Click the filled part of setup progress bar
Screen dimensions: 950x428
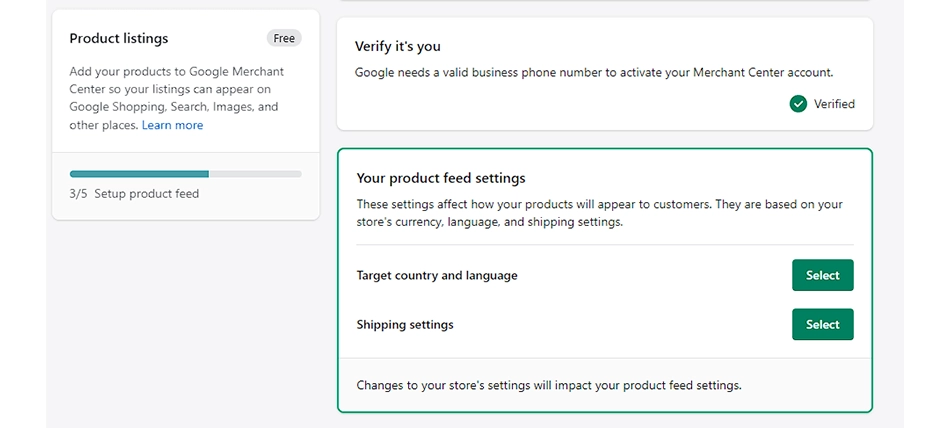139,174
